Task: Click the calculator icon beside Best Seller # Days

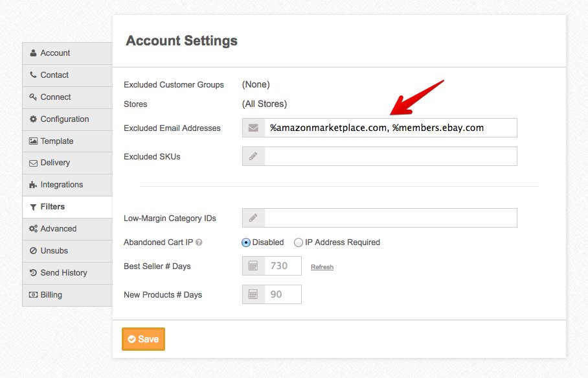Action: (x=253, y=266)
